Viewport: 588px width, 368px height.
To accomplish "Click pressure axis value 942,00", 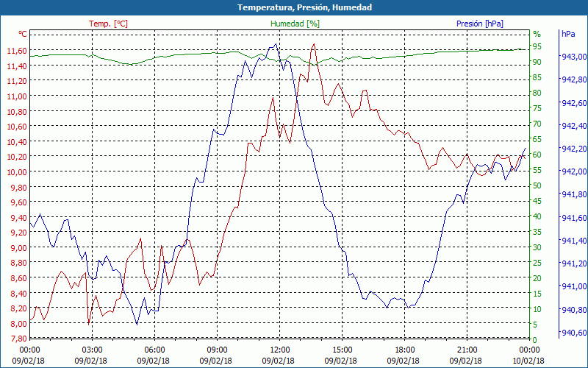I will coord(574,171).
